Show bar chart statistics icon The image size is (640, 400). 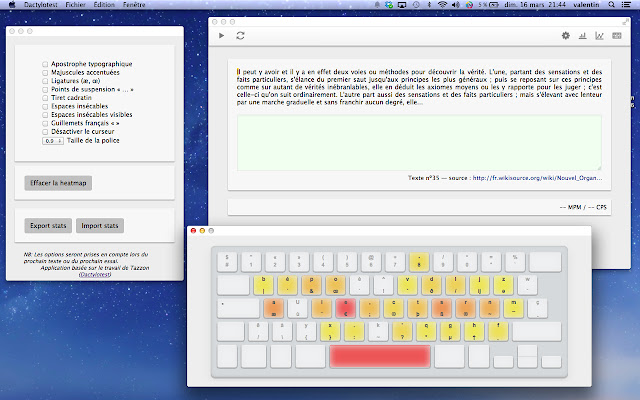tap(582, 36)
